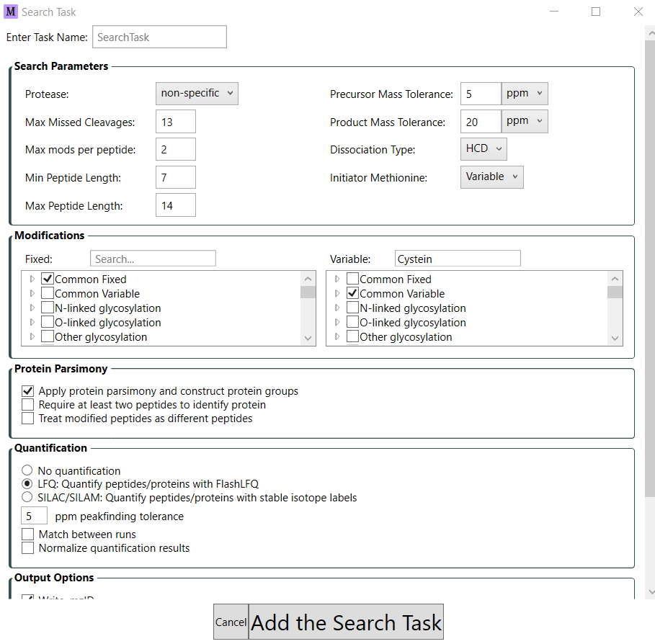Viewport: 655px width, 644px height.
Task: Open the Product Mass Tolerance unit dropdown
Action: point(524,121)
